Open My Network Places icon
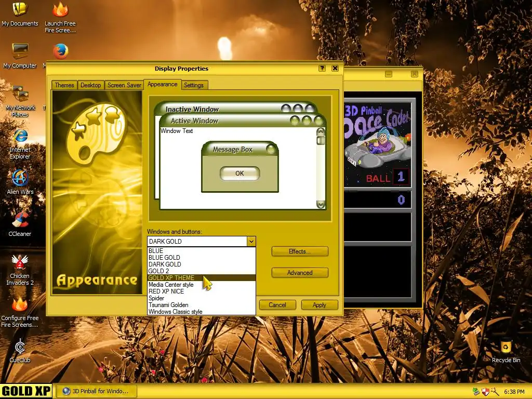Viewport: 532px width, 399px height. point(20,101)
